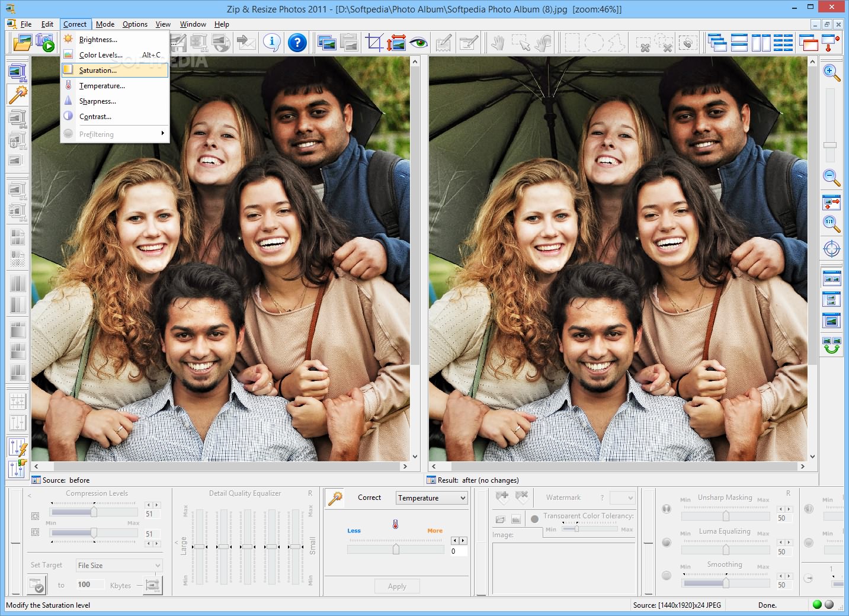
Task: Click the magic wand icon beside Correct label
Action: [x=335, y=498]
